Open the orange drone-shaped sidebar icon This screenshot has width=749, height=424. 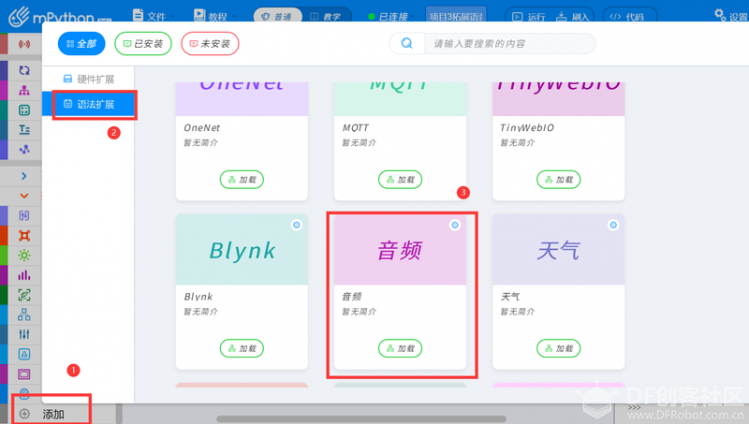(24, 235)
